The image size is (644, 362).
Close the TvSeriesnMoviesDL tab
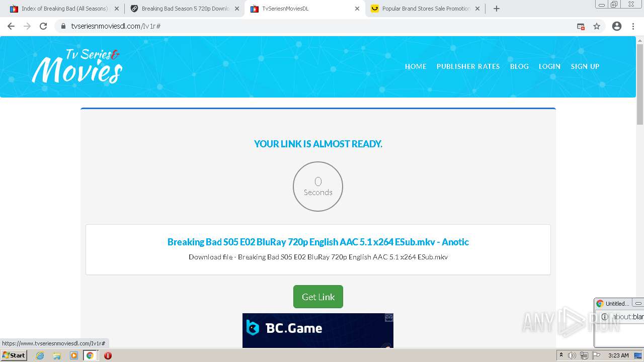357,9
